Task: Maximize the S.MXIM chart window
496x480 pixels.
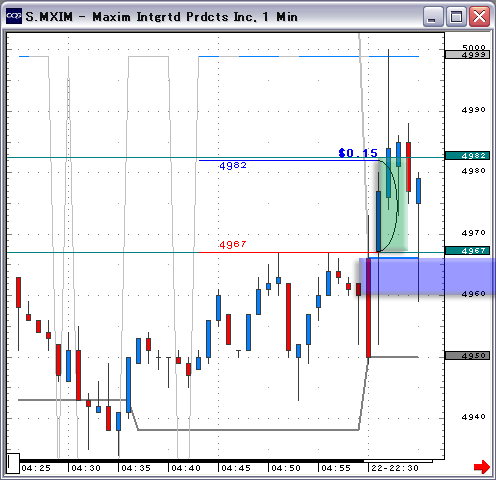Action: [456, 16]
